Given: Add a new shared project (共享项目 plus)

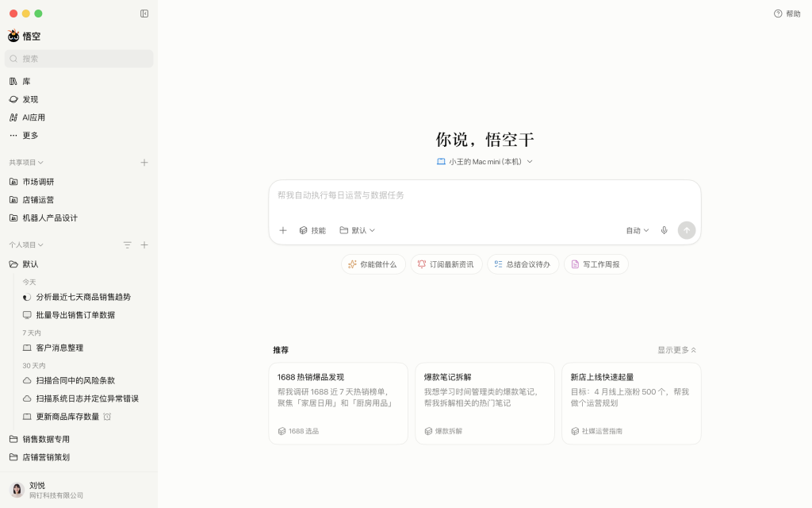Looking at the screenshot, I should pos(144,163).
